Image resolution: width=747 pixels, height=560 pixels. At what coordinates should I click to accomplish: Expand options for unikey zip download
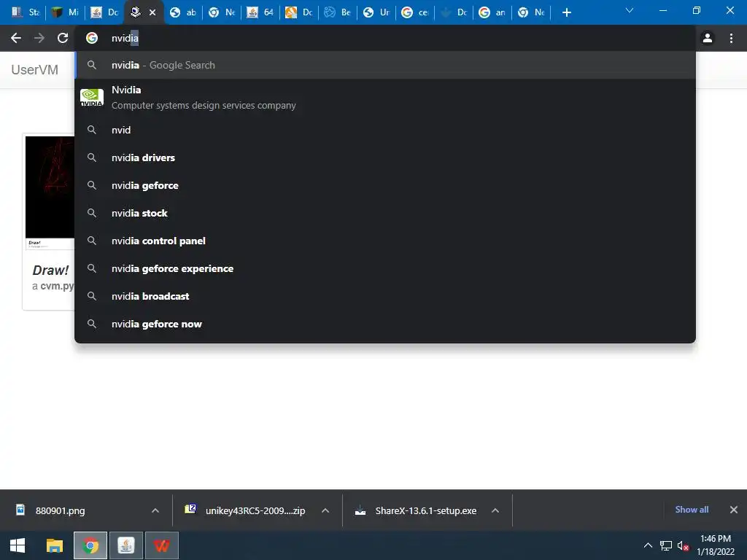[325, 510]
